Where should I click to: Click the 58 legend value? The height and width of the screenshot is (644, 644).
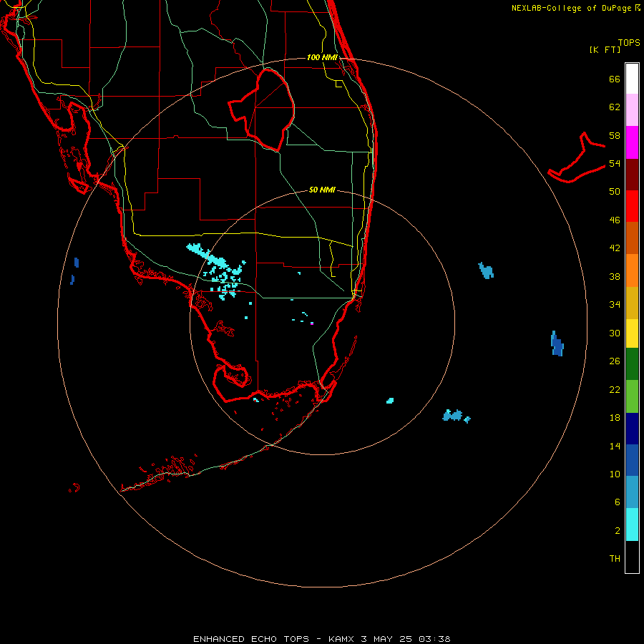[x=615, y=135]
